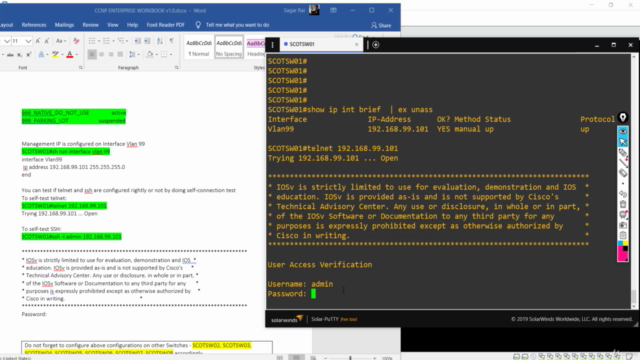640x360 pixels.
Task: Click the cyan color swatch
Action: pyautogui.click(x=620, y=243)
